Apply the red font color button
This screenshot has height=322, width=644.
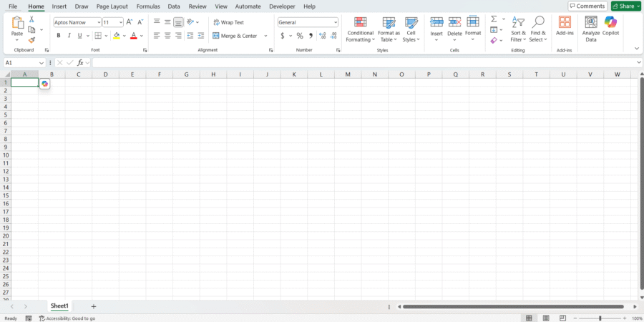[x=134, y=36]
